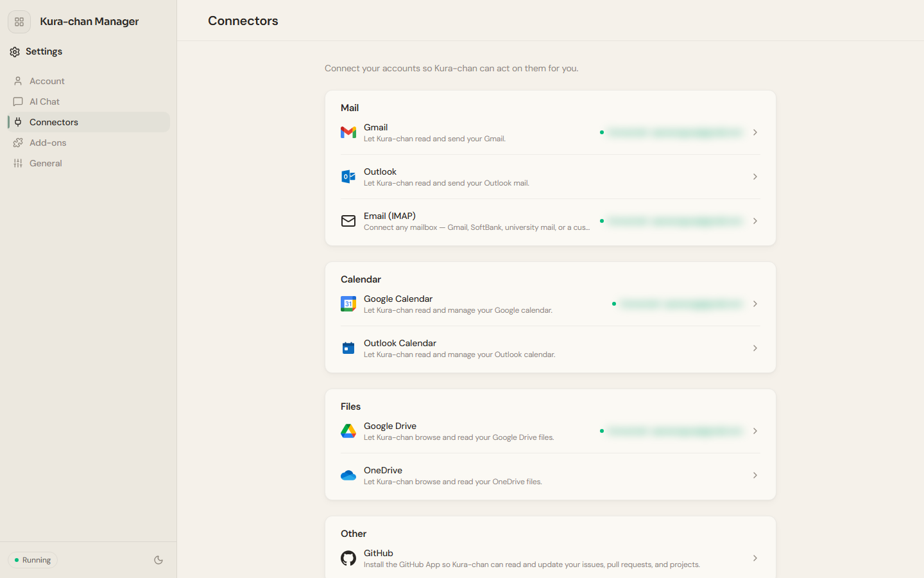Image resolution: width=924 pixels, height=578 pixels.
Task: Open the app grid icon beside Kura-chan Manager
Action: coord(19,22)
